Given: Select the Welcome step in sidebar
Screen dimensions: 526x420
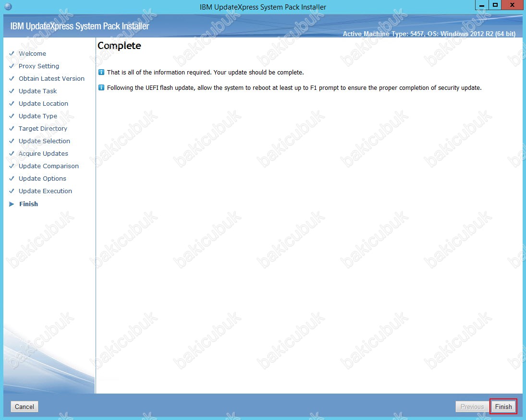Looking at the screenshot, I should click(x=32, y=54).
